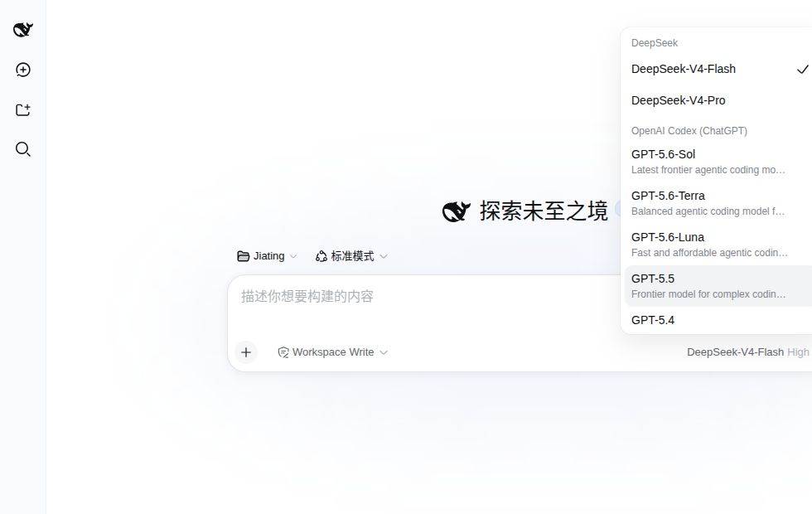Open search from the sidebar

(x=23, y=149)
